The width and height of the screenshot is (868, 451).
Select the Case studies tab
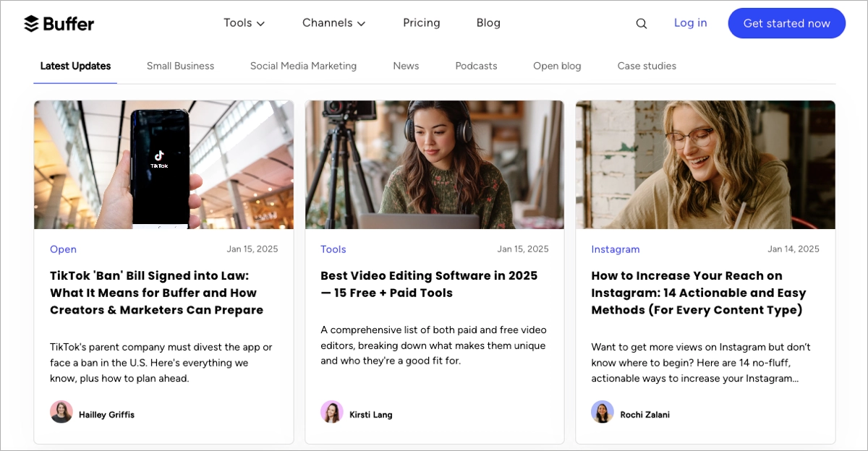(x=647, y=66)
